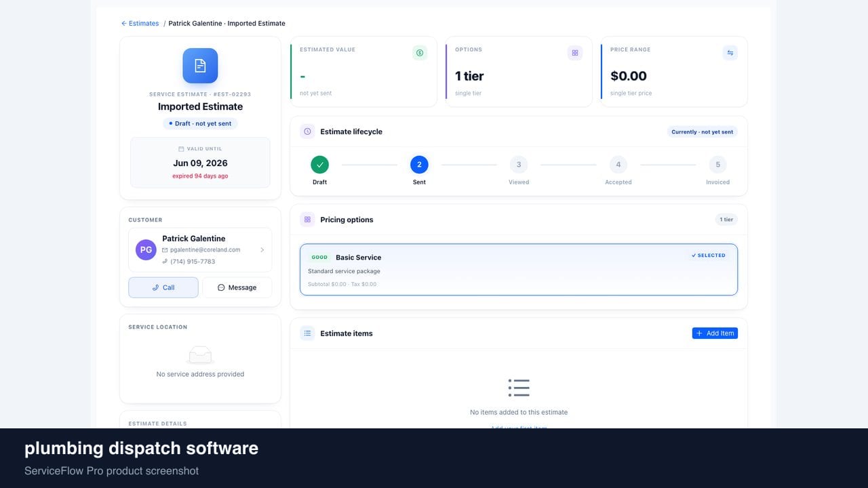Image resolution: width=868 pixels, height=488 pixels.
Task: Click the Patrick Galentine customer name
Action: tap(194, 239)
